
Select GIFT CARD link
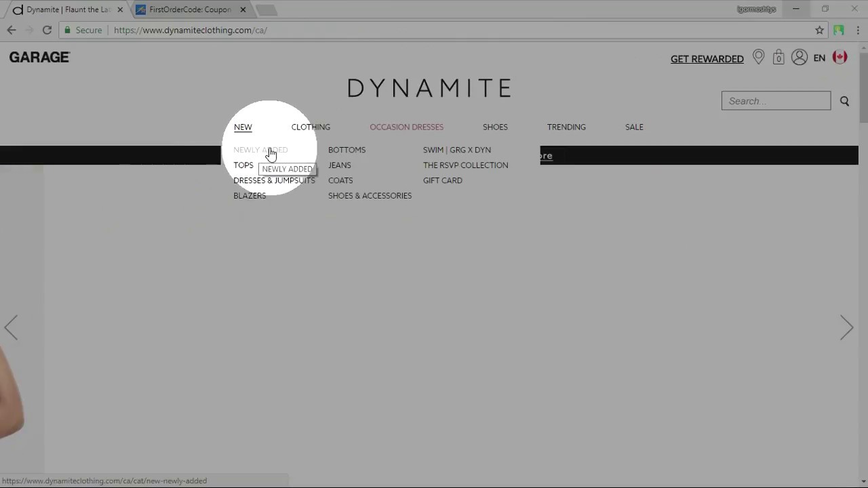click(443, 180)
